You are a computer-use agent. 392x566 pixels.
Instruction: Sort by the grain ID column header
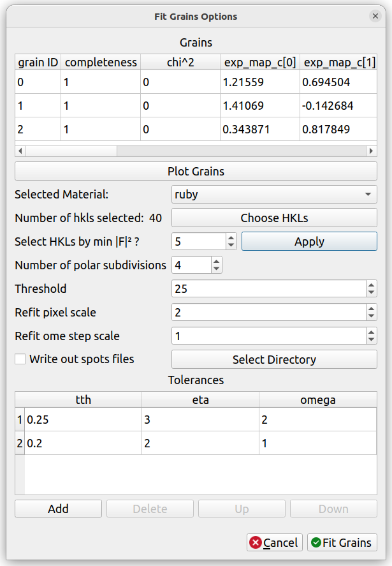[38, 62]
